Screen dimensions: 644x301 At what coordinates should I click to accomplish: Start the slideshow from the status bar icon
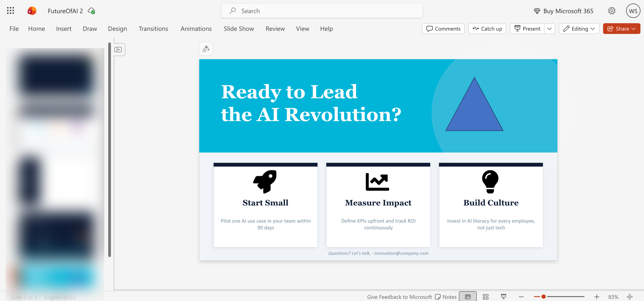point(503,297)
